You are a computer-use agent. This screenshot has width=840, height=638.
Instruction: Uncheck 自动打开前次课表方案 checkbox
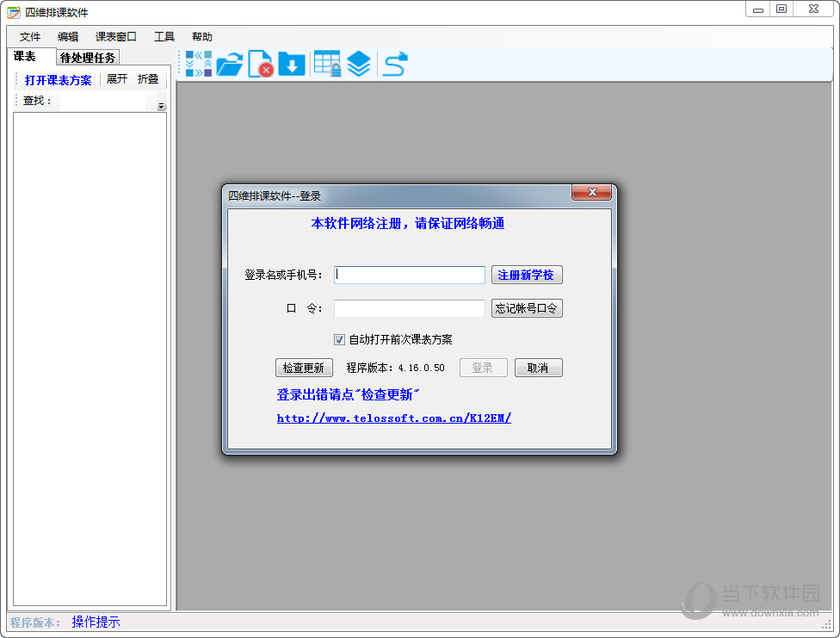pos(339,339)
